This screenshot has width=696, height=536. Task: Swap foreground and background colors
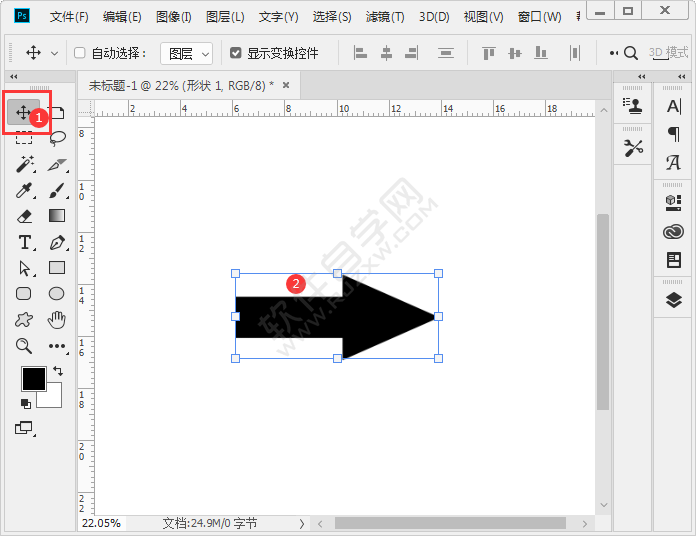pyautogui.click(x=58, y=370)
